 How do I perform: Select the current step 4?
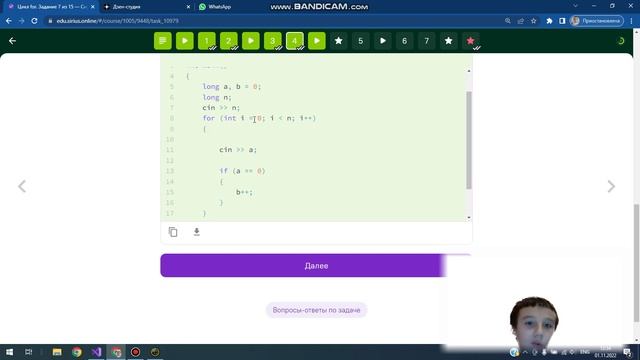(x=295, y=41)
